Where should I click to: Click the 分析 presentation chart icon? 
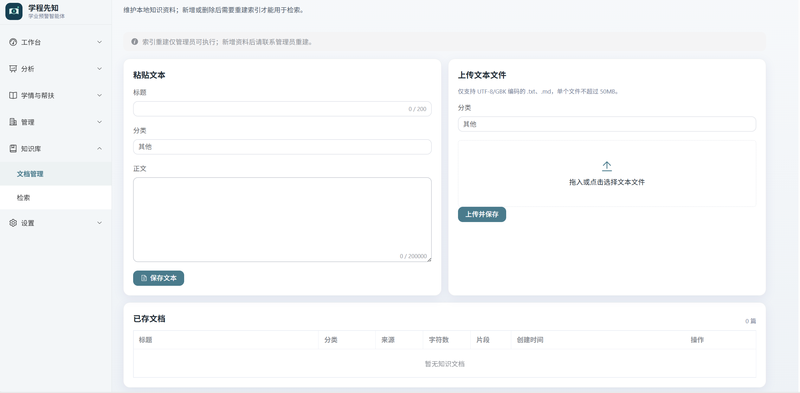tap(13, 69)
